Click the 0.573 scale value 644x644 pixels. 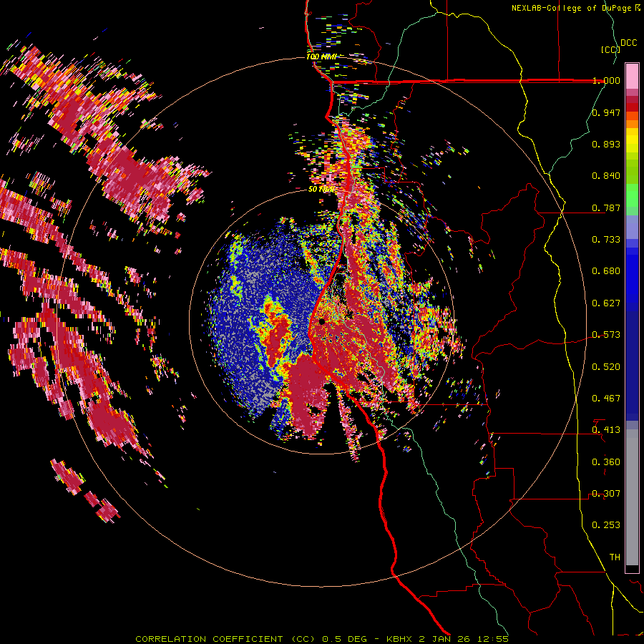pyautogui.click(x=606, y=335)
